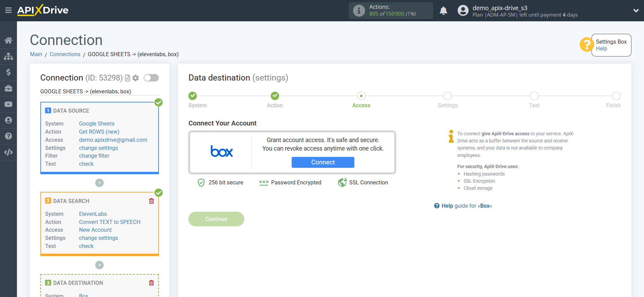This screenshot has height=297, width=644.
Task: Add a block after Data Source
Action: 99,183
